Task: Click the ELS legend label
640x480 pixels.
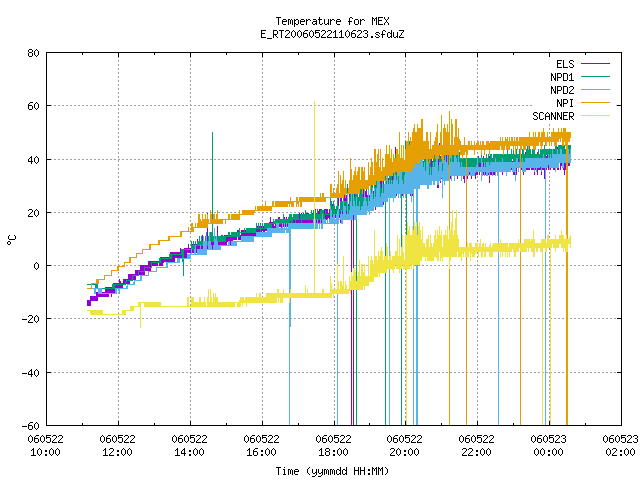Action: click(565, 64)
